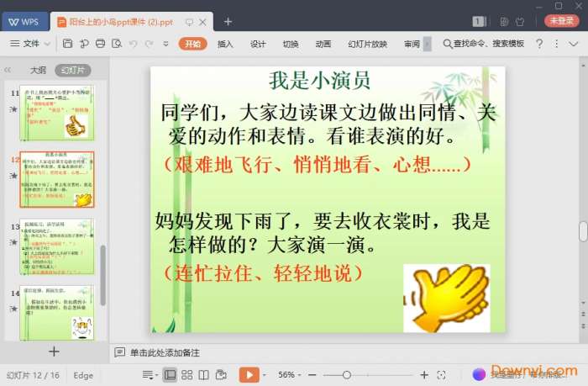Start slideshow with the orange play button
588x386 pixels.
coord(249,375)
